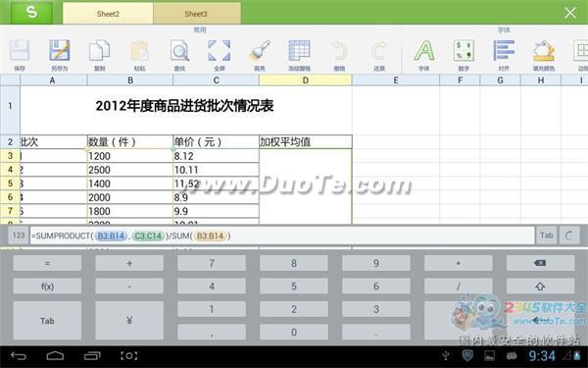Tap the Save As (另存为) icon
This screenshot has height=368, width=588.
[60, 54]
